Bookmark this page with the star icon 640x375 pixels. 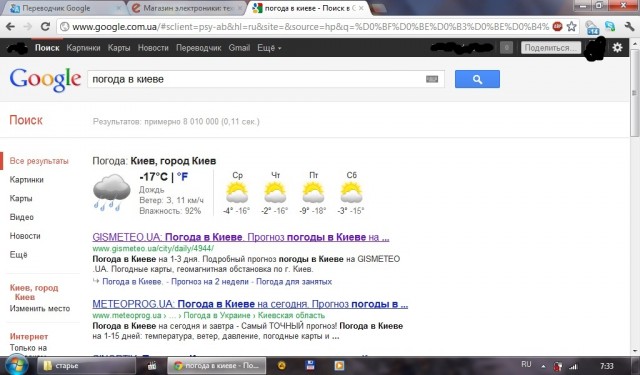coord(571,27)
